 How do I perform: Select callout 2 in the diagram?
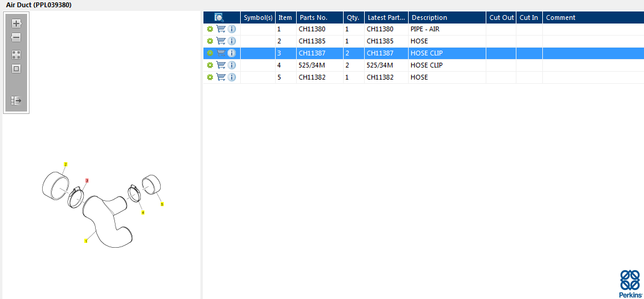(x=66, y=164)
